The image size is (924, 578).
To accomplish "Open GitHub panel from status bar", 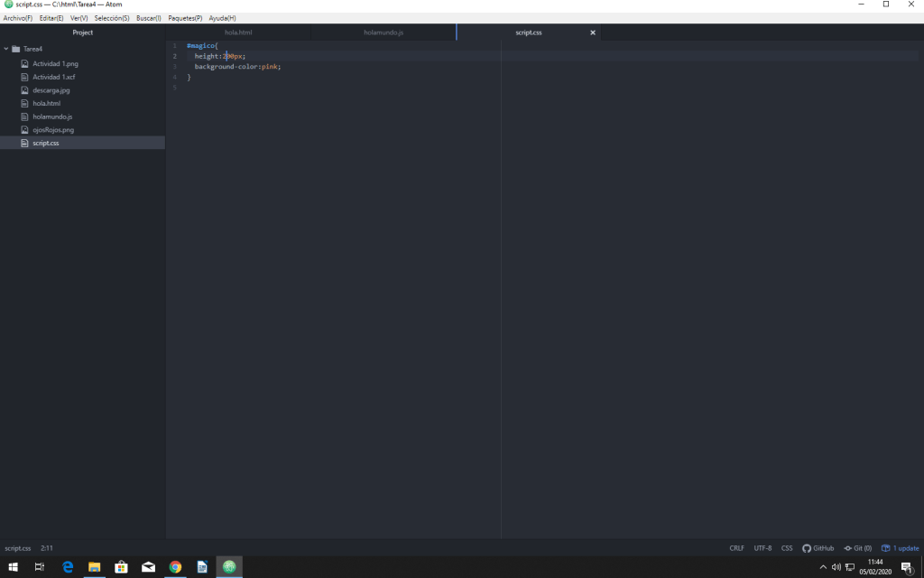I will 818,548.
